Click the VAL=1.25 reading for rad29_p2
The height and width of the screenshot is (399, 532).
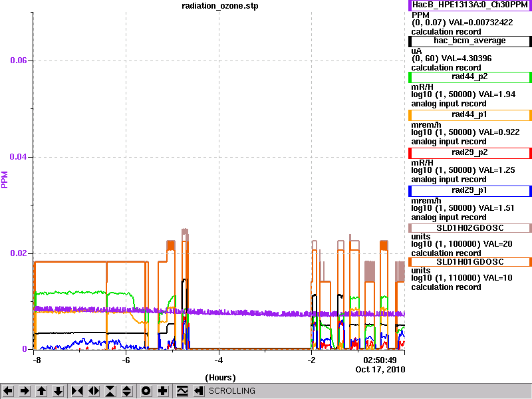pos(497,171)
